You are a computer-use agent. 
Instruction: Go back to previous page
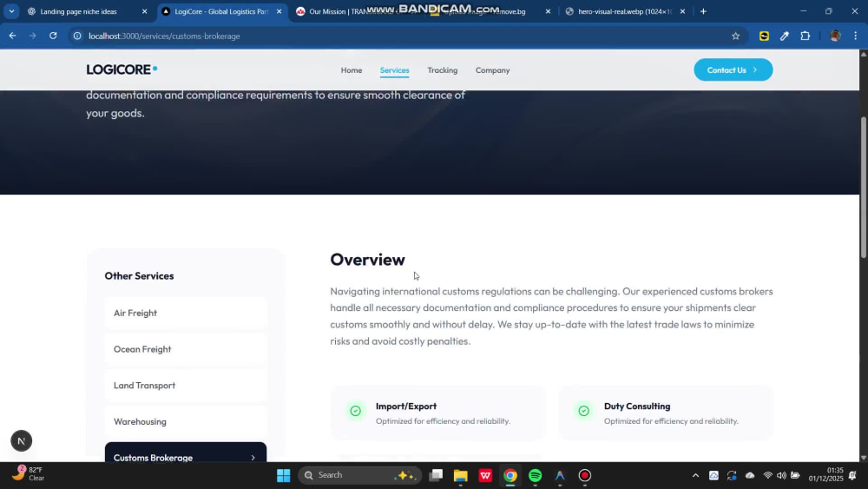[x=12, y=36]
